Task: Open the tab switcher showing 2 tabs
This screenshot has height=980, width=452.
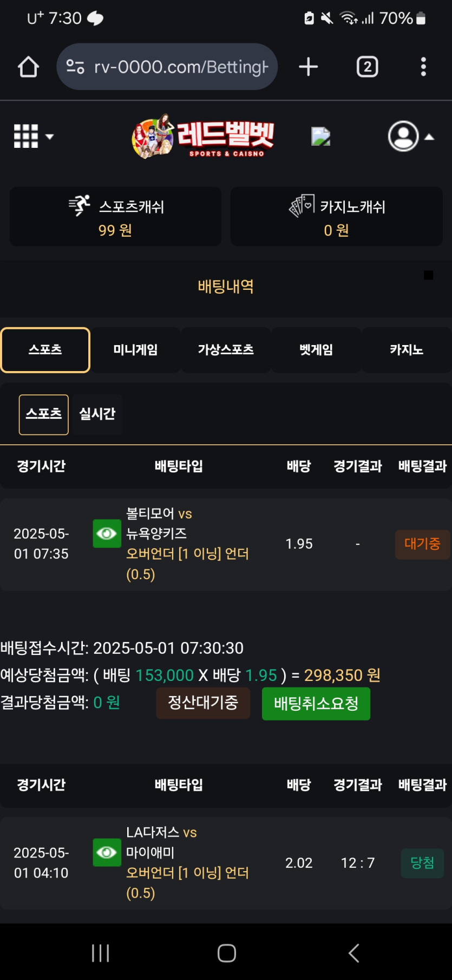Action: (x=368, y=67)
